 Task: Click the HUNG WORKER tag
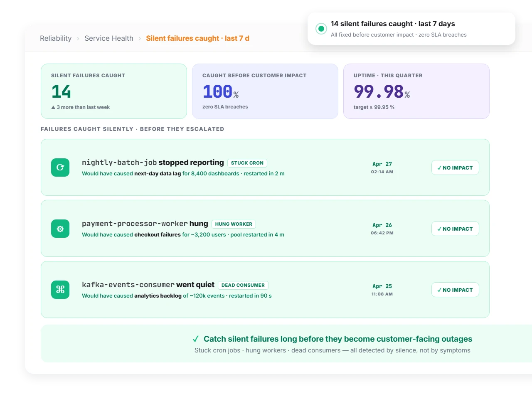pos(234,224)
